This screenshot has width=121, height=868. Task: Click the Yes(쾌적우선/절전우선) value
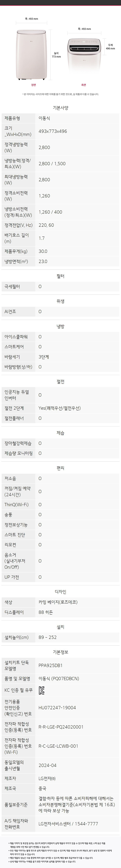click(59, 408)
